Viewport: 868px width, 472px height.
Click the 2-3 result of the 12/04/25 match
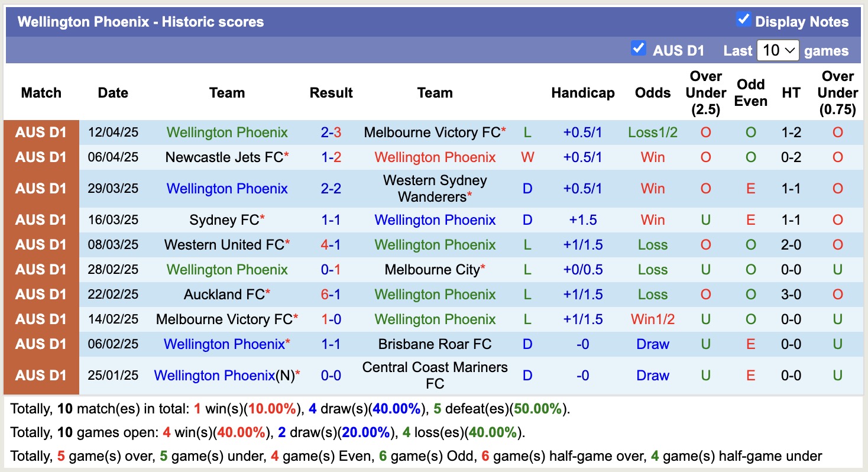331,132
